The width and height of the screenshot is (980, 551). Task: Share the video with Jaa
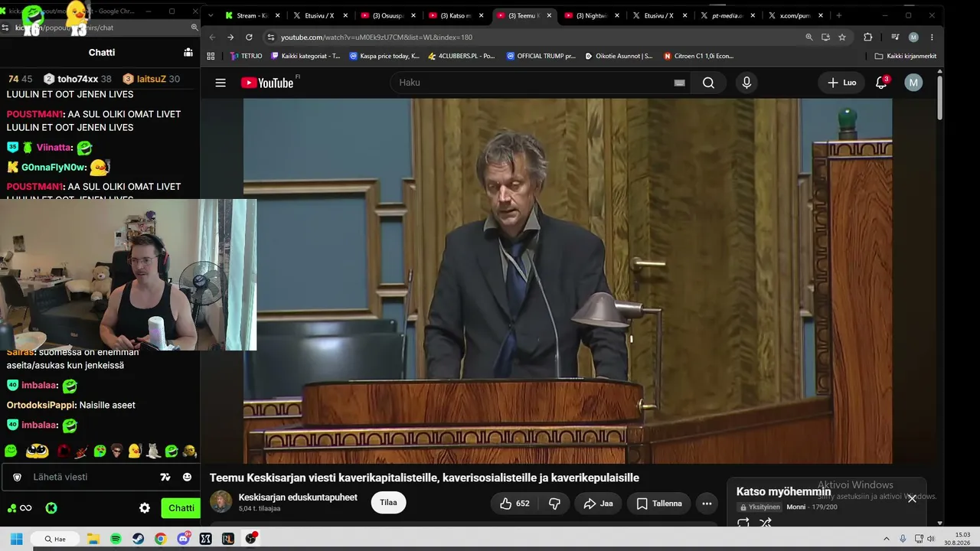tap(598, 504)
